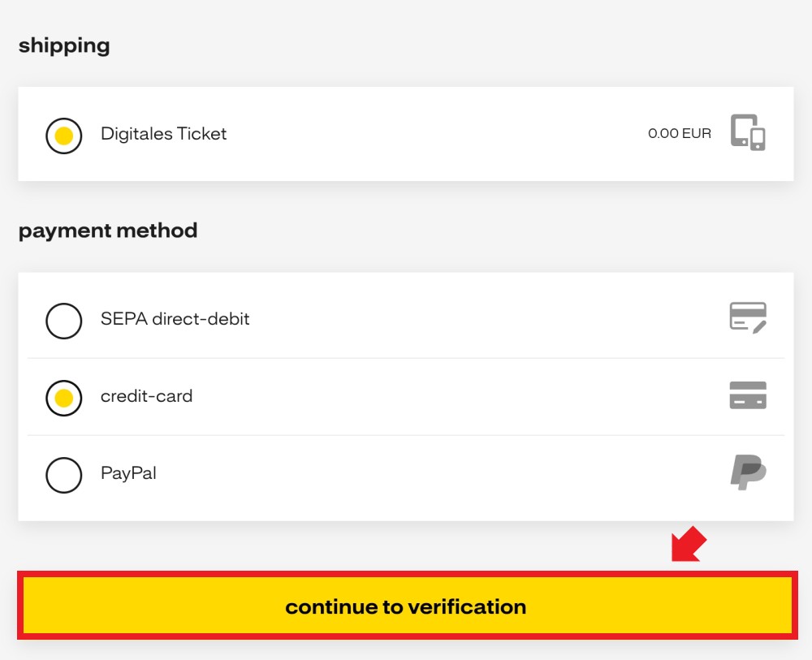Choose the SEPA direct-debit radio button

tap(63, 321)
